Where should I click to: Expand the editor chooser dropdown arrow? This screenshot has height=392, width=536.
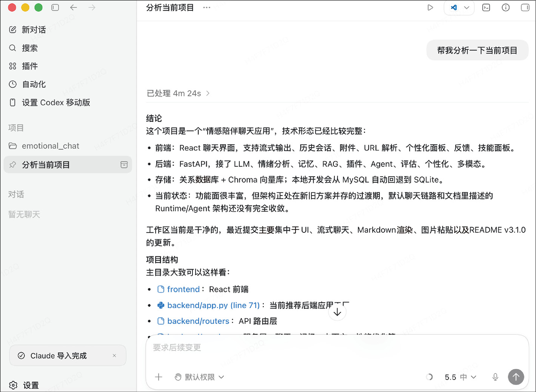[467, 8]
